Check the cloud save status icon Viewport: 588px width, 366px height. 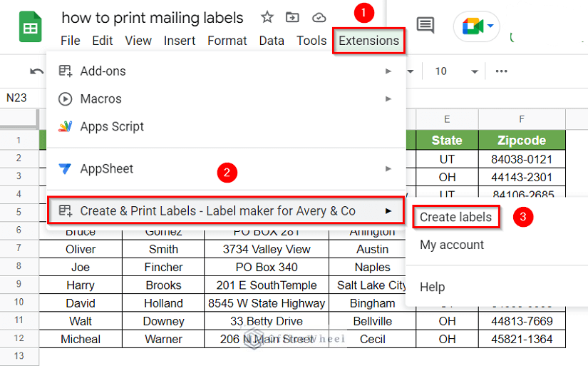319,17
